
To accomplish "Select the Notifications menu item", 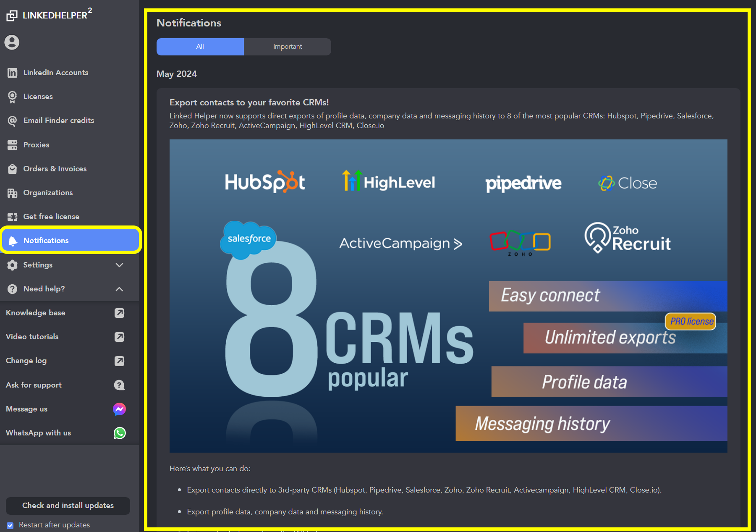I will pos(71,241).
